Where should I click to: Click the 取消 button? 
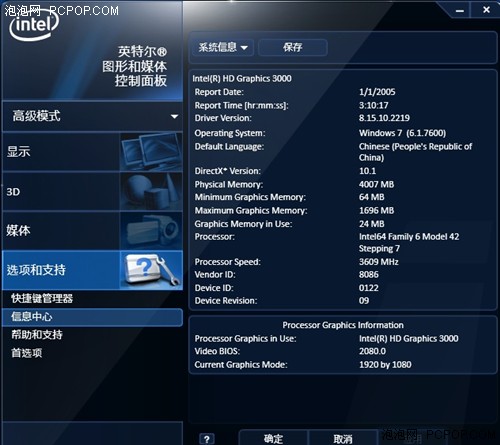pyautogui.click(x=343, y=439)
